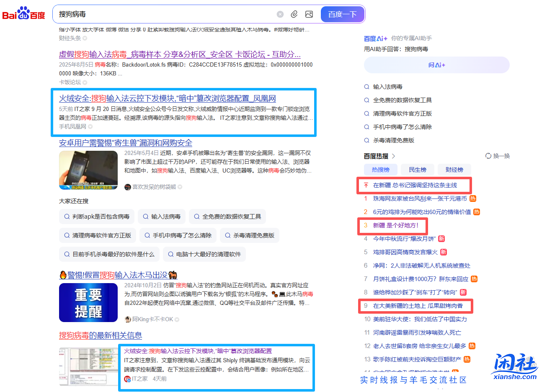Viewport: 547px width, 392px height.
Task: Select the 热搜榜 tab
Action: point(380,169)
